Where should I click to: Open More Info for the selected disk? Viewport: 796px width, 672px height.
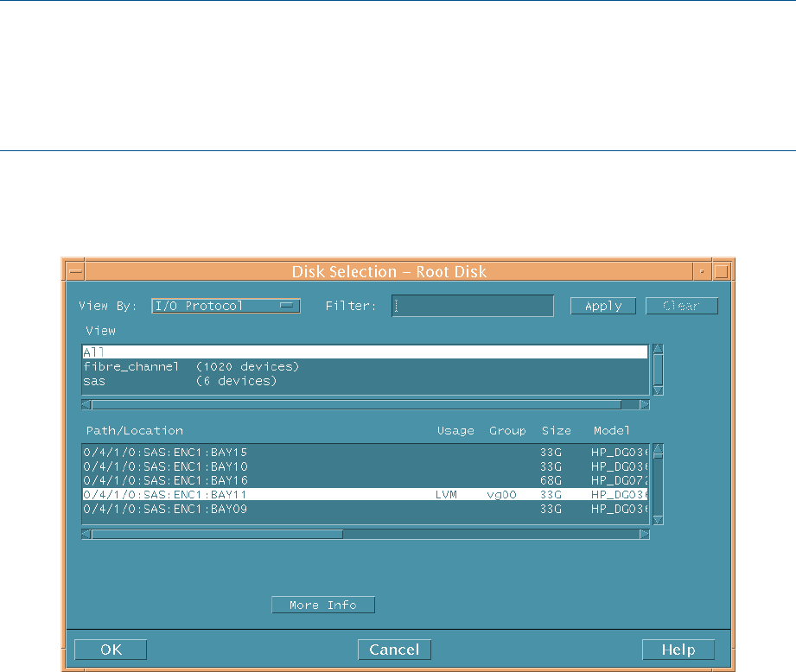pyautogui.click(x=323, y=605)
